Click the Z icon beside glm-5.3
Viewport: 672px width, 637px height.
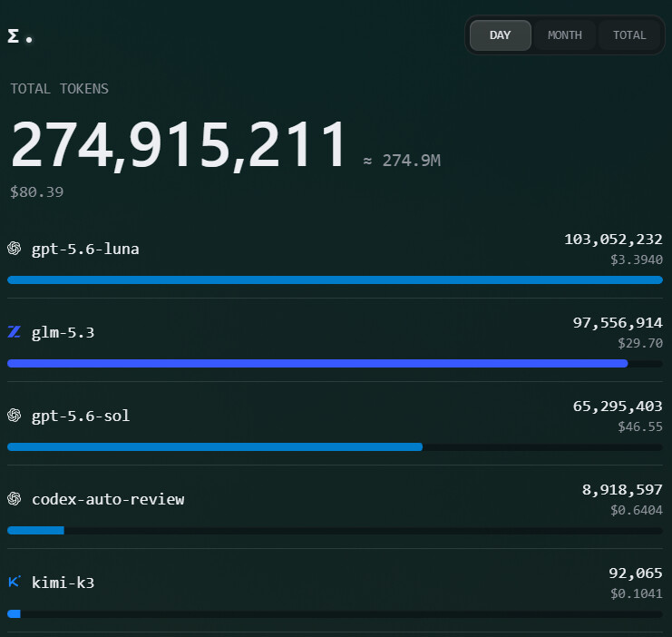point(15,331)
